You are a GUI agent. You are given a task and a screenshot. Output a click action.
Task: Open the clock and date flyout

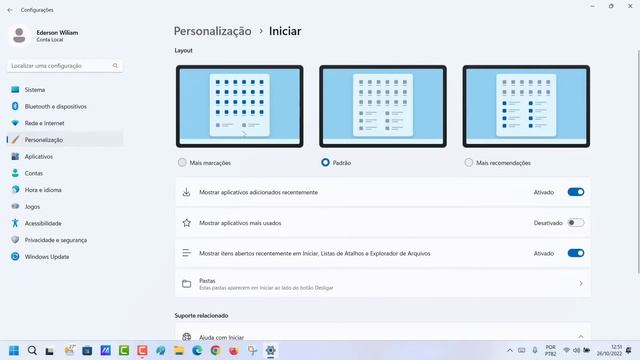[x=609, y=351]
